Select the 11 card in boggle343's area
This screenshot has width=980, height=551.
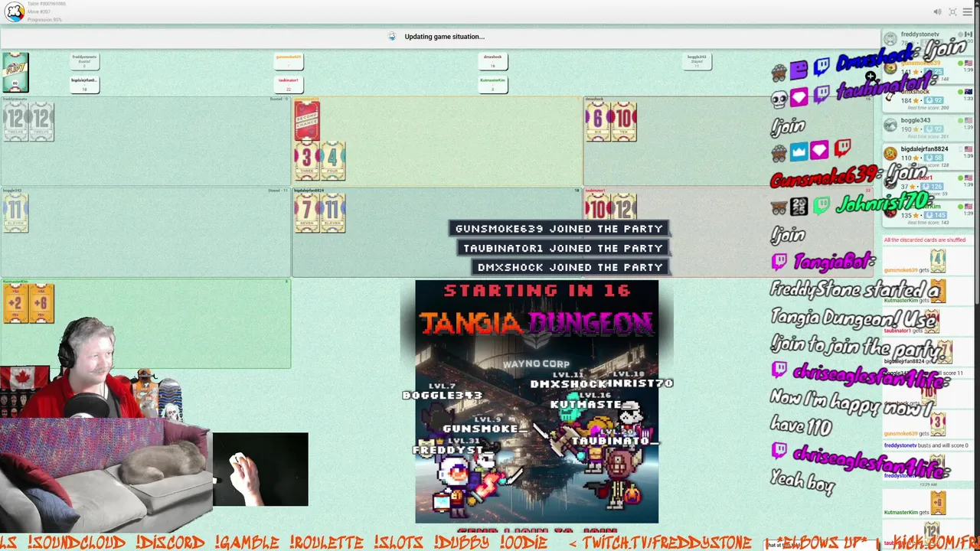pos(16,213)
